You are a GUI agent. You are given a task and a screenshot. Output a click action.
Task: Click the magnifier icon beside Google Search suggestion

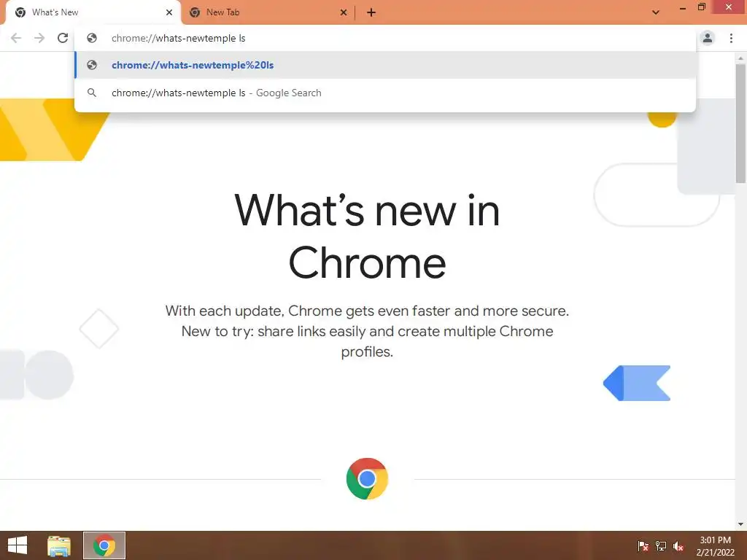click(92, 93)
